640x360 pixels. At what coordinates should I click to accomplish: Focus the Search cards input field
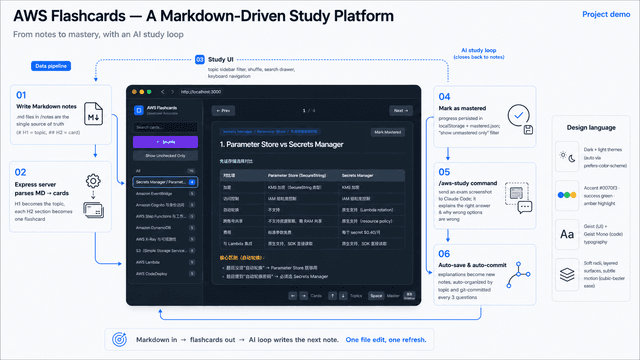click(165, 127)
